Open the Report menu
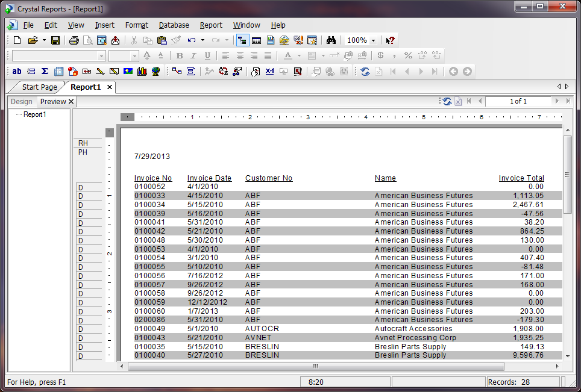 coord(211,25)
